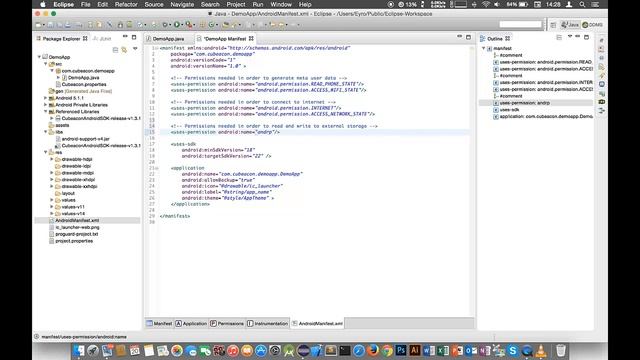Switch to the Application bottom tab
This screenshot has height=360, width=640.
pos(191,323)
